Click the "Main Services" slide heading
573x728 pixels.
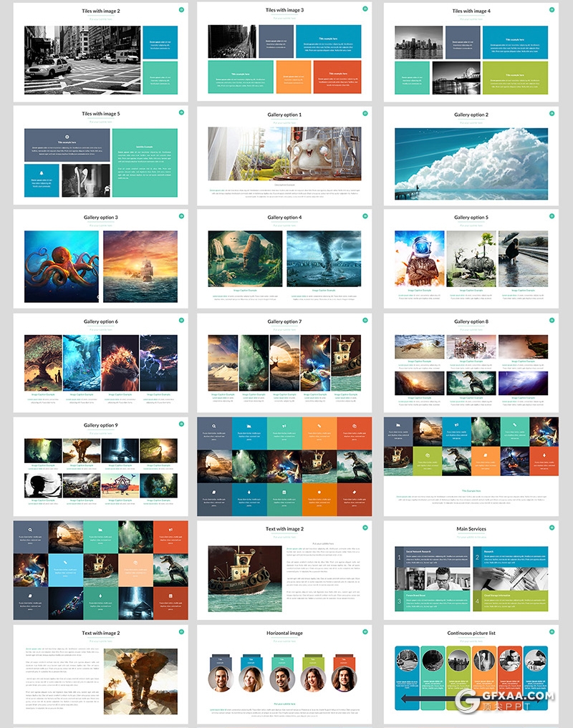click(x=471, y=529)
